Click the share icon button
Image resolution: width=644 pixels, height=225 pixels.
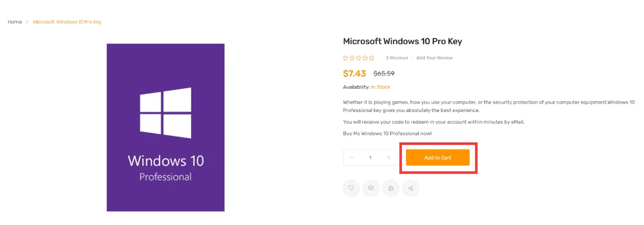click(x=411, y=188)
